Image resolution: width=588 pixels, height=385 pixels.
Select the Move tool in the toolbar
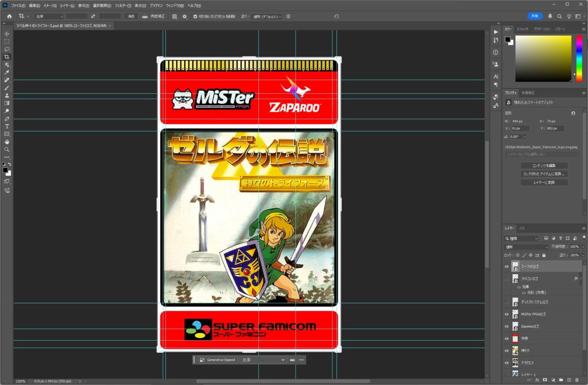tap(7, 34)
